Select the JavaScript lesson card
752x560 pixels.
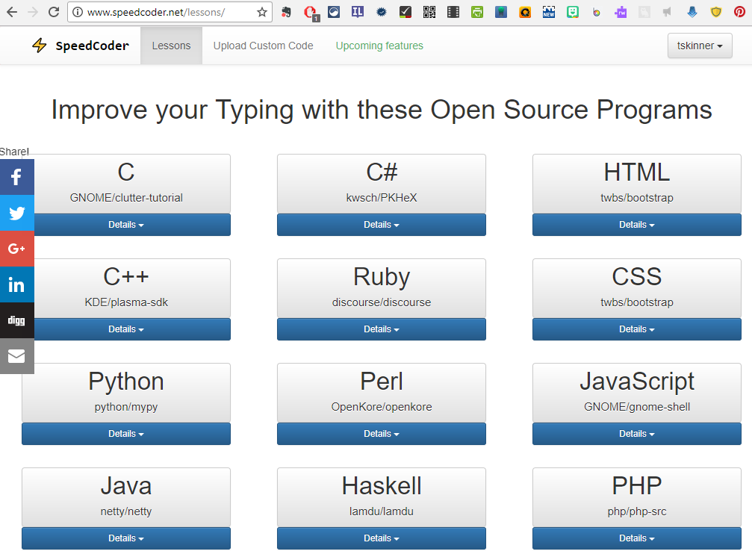coord(637,393)
